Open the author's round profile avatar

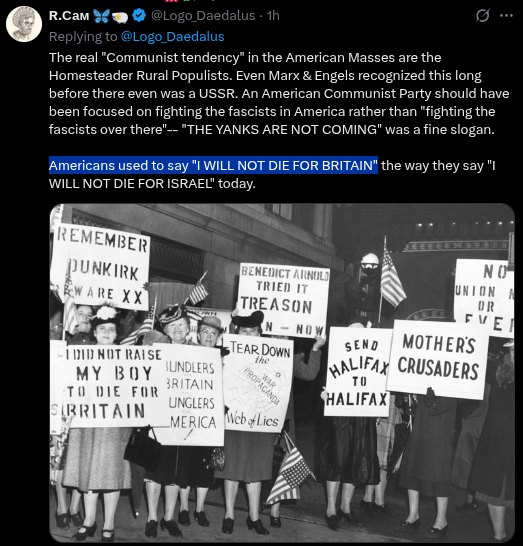click(24, 24)
